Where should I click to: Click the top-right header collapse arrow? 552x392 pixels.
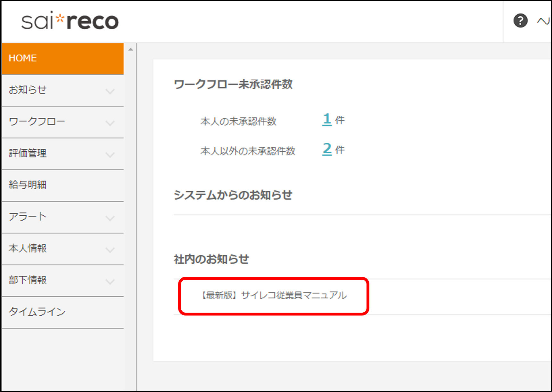(x=543, y=21)
